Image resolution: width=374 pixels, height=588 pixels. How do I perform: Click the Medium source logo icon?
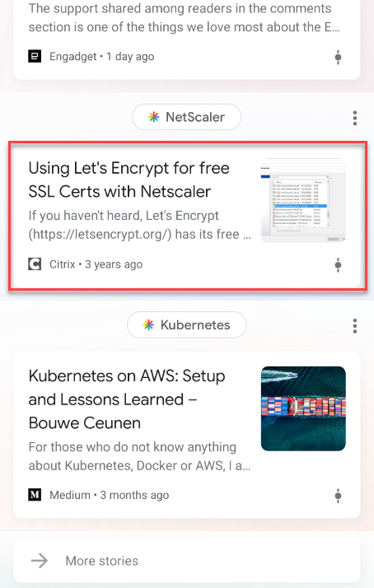coord(35,495)
